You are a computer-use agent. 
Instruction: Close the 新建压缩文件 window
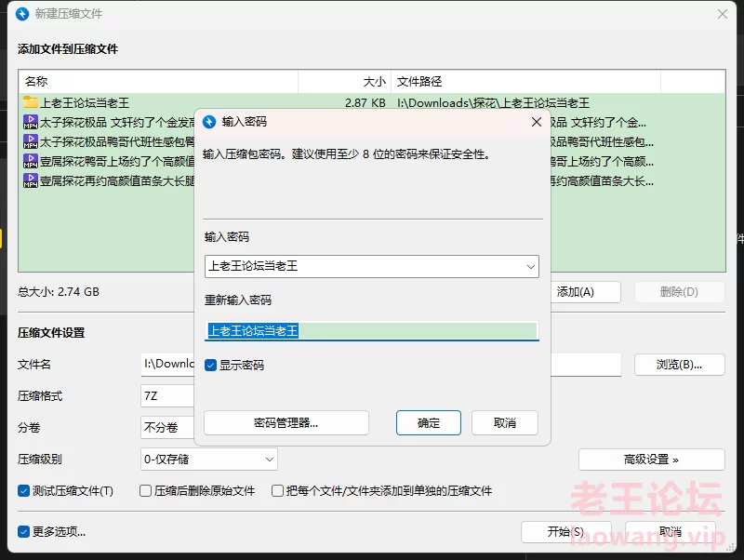pos(723,14)
